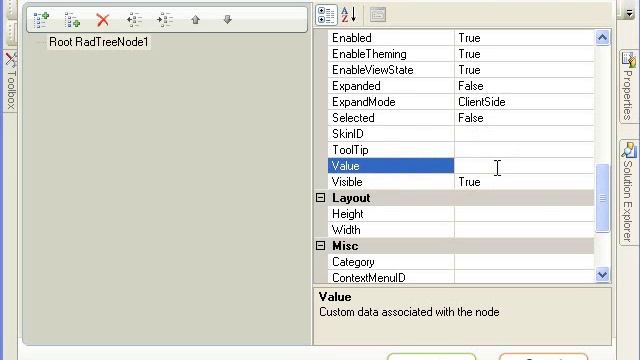
Task: Select the EnableViewState property name
Action: [x=373, y=70]
